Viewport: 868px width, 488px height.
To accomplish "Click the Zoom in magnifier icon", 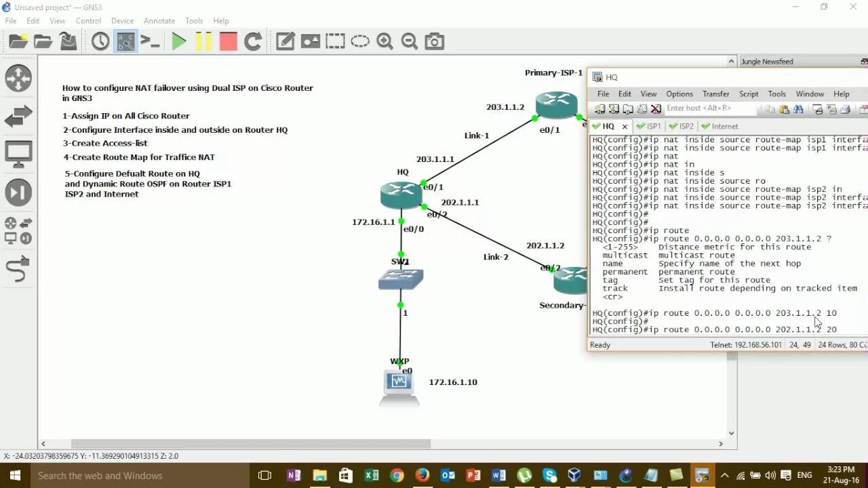I will [x=384, y=42].
